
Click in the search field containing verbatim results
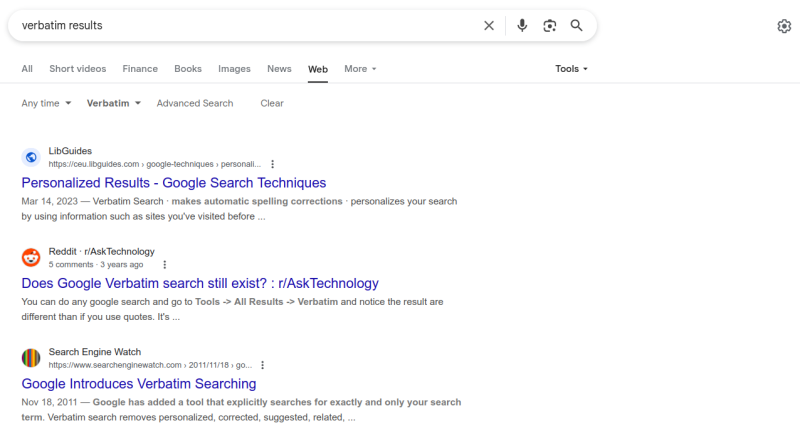coord(245,26)
